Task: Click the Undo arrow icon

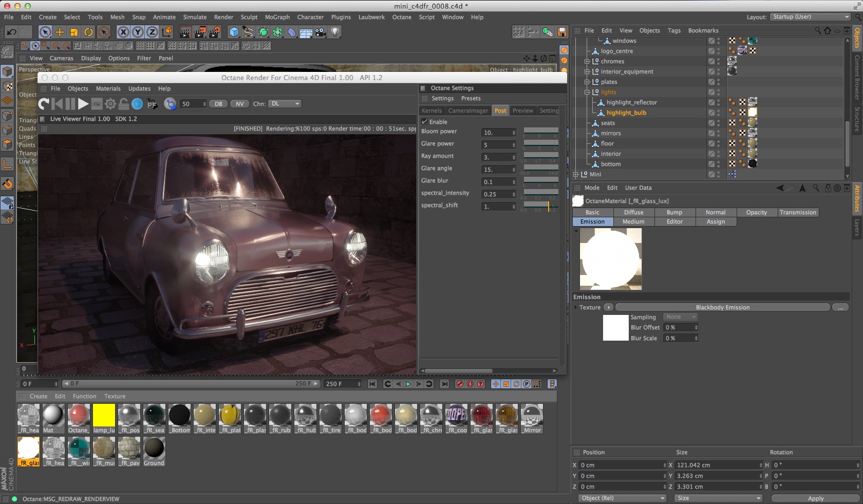Action: pos(11,32)
